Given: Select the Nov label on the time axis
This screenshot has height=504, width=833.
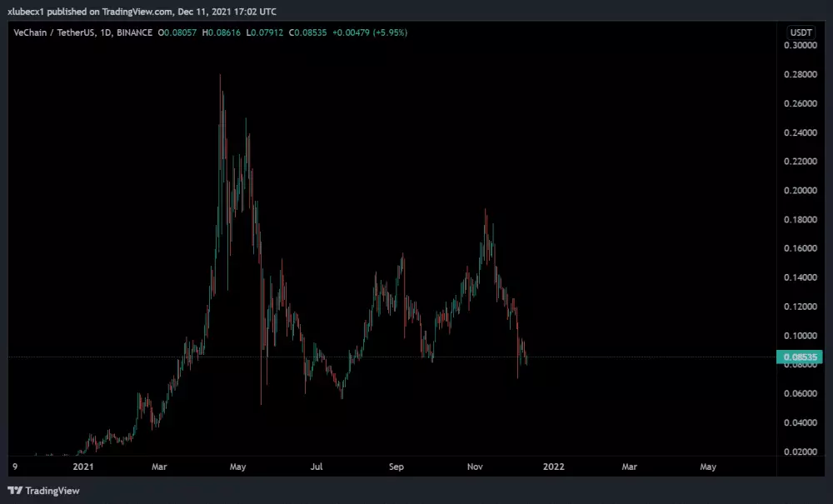Looking at the screenshot, I should click(x=475, y=467).
